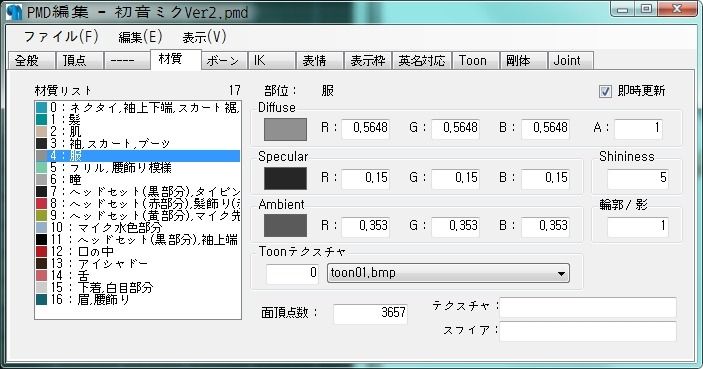The height and width of the screenshot is (369, 703).
Task: Select material 8: ヘッドセット(赤部分),髪飾り
Action: (138, 204)
